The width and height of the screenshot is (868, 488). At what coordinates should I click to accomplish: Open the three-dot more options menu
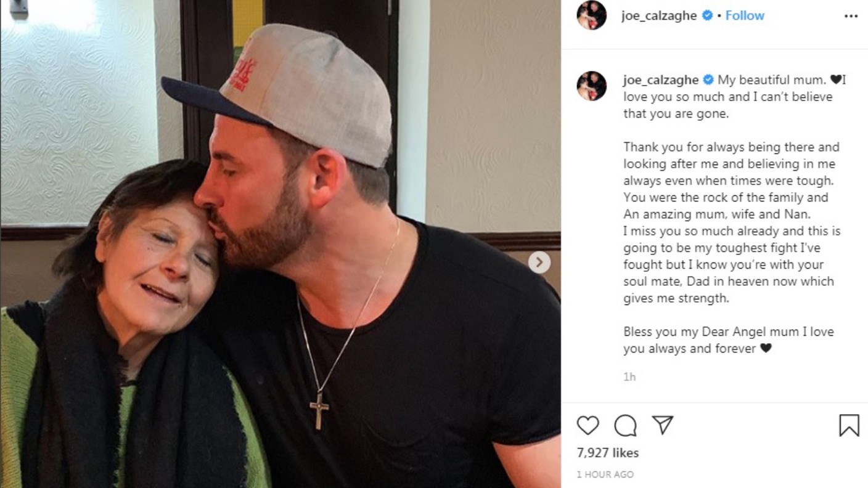851,16
